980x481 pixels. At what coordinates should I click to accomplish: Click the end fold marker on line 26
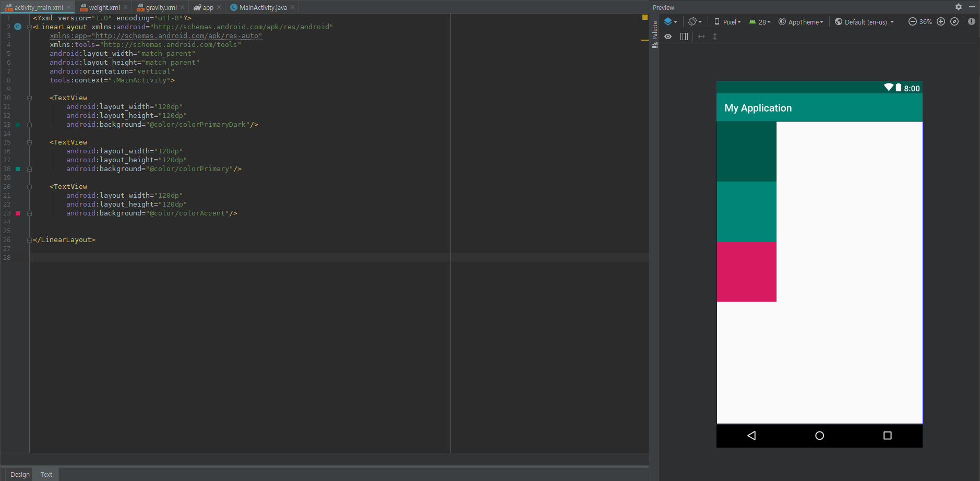tap(29, 240)
